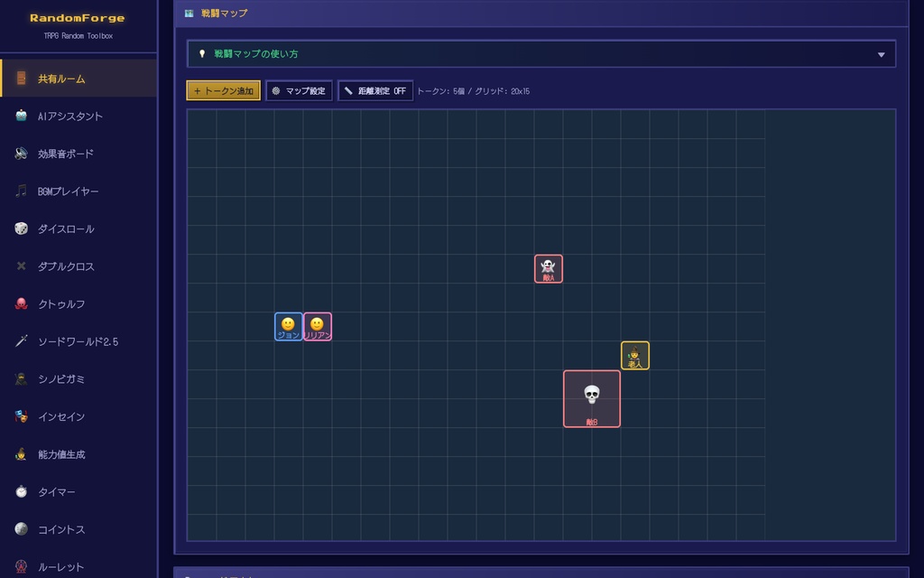Open コイントス sidebar entry

(x=79, y=529)
